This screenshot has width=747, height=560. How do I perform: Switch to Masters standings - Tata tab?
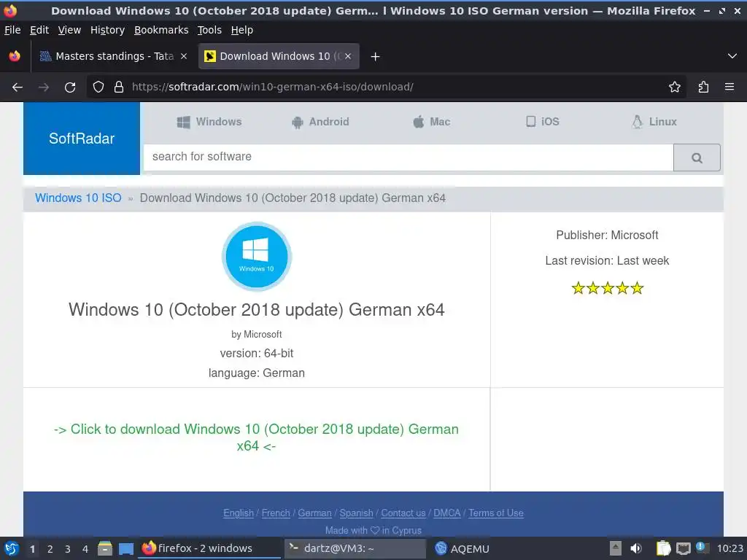[x=113, y=56]
